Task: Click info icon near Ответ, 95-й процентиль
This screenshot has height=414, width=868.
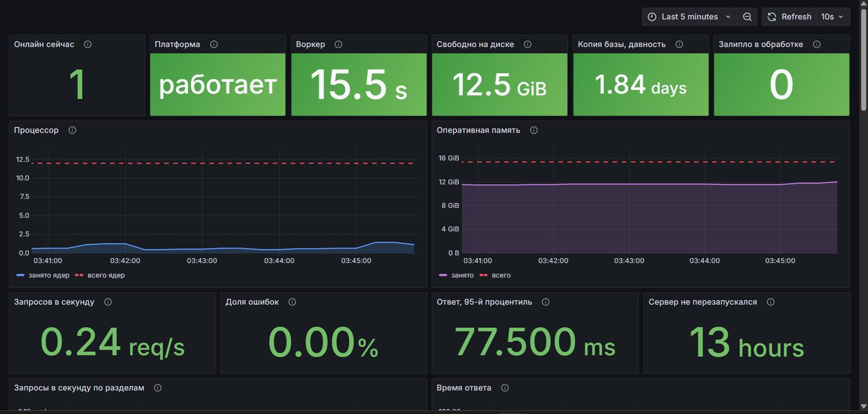Action: click(546, 302)
